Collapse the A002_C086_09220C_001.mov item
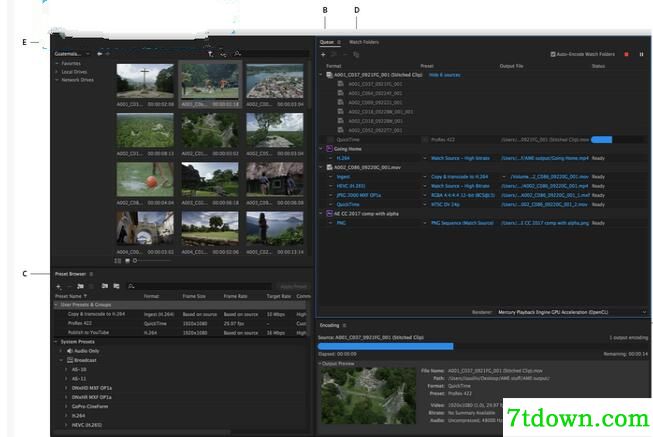The width and height of the screenshot is (653, 437). 321,167
